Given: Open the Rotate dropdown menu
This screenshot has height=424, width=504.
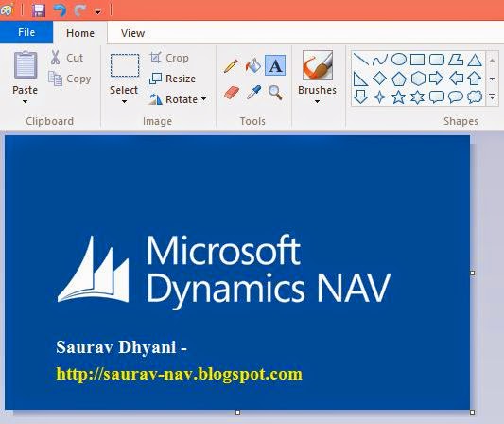Looking at the screenshot, I should tap(178, 99).
